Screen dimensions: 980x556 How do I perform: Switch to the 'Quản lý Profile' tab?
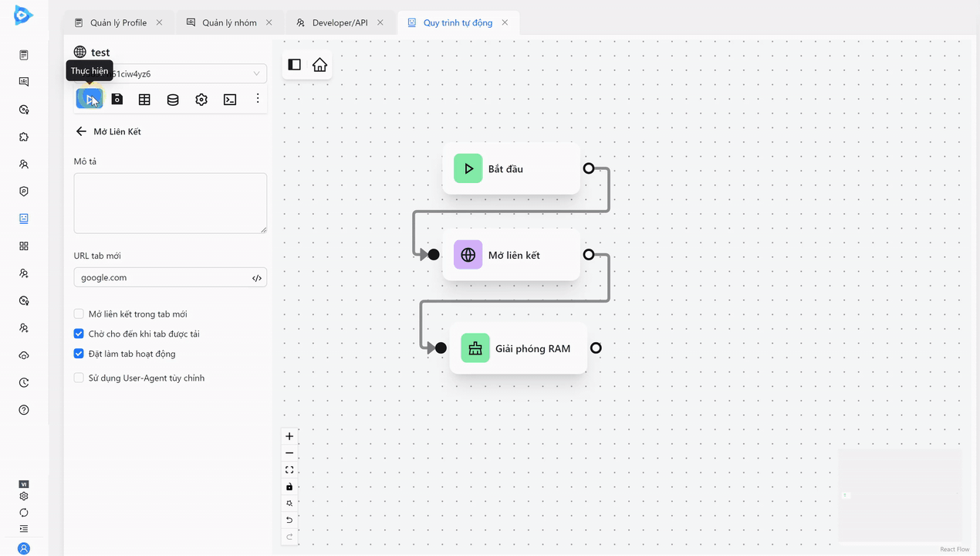[118, 22]
